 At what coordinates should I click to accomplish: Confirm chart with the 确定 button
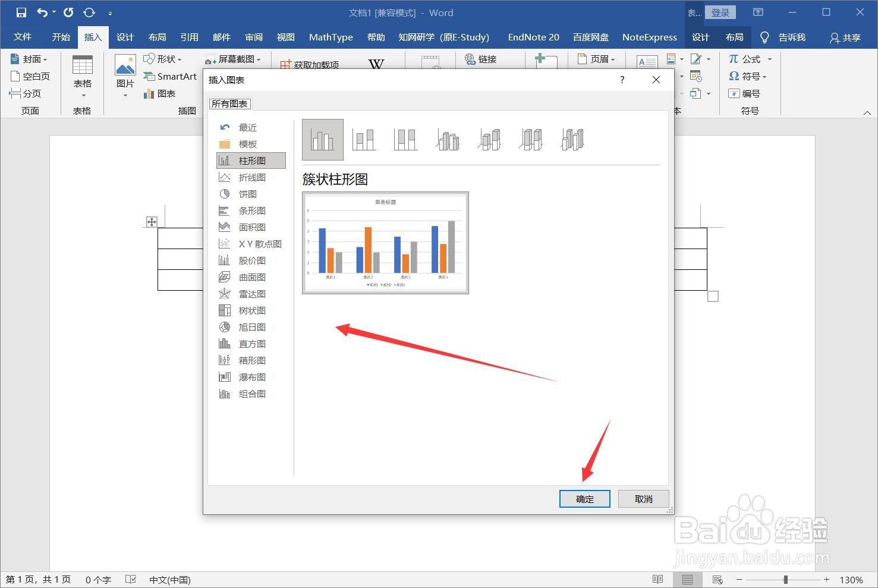(x=585, y=499)
